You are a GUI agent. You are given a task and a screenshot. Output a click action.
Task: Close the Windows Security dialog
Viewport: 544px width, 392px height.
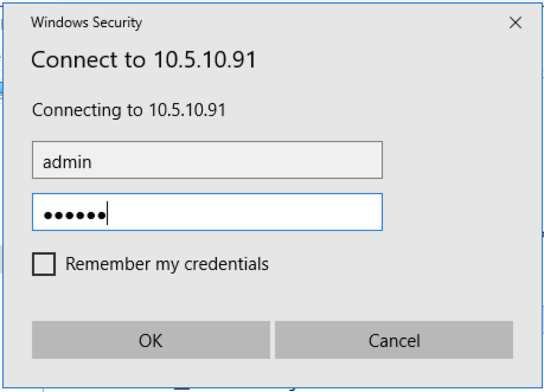click(x=515, y=23)
